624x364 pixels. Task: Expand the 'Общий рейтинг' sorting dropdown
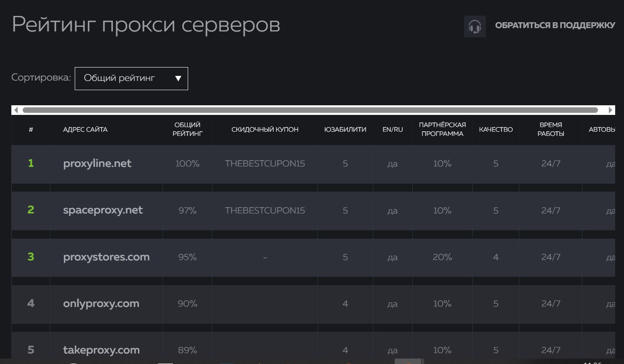131,78
